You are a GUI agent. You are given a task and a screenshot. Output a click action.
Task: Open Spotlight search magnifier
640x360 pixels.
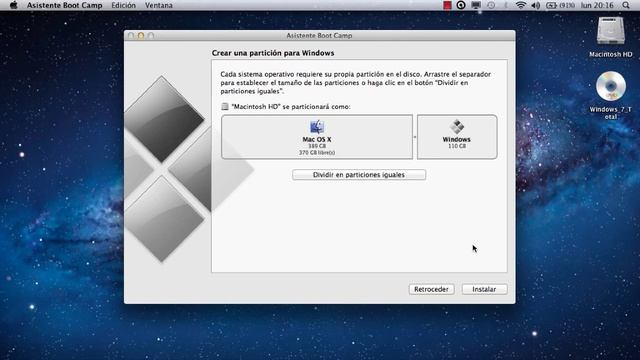coord(626,5)
